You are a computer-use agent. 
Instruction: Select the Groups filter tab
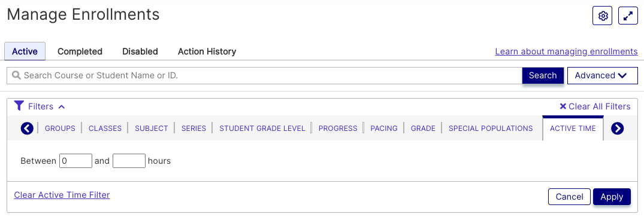pos(60,128)
